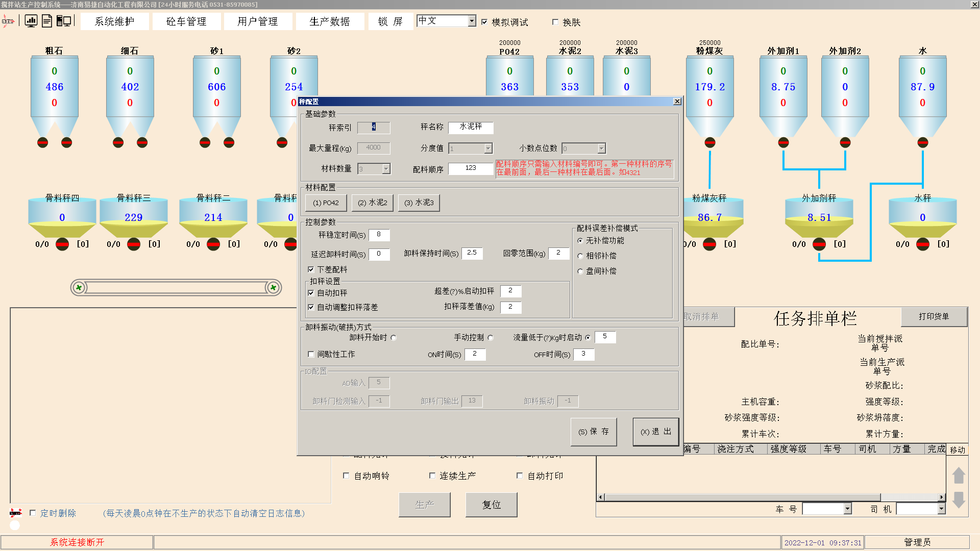The height and width of the screenshot is (551, 980).
Task: Expand the 司机 combo box
Action: click(941, 509)
